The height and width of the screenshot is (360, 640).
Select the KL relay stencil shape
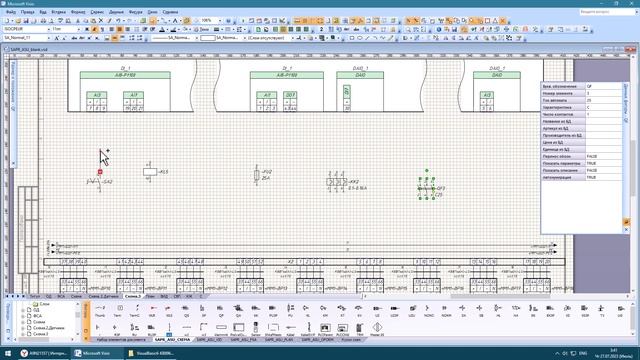[307, 310]
